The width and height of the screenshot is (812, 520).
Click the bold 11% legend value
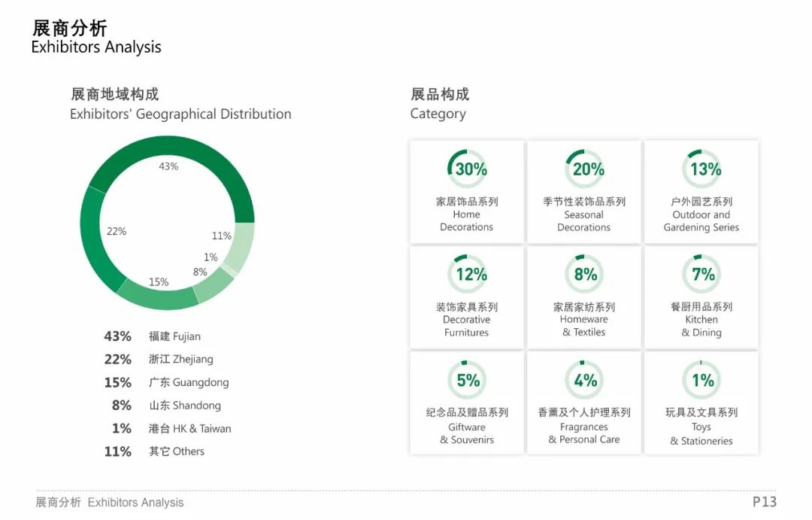(x=117, y=452)
